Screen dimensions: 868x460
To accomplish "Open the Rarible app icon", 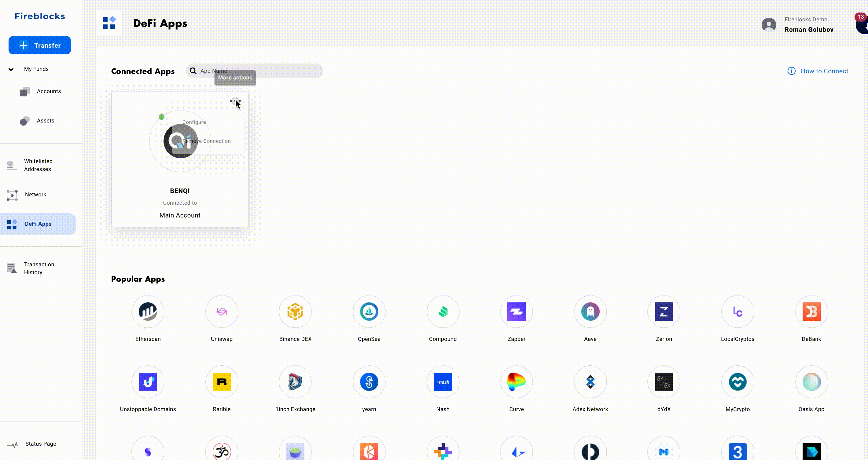I will pos(222,382).
